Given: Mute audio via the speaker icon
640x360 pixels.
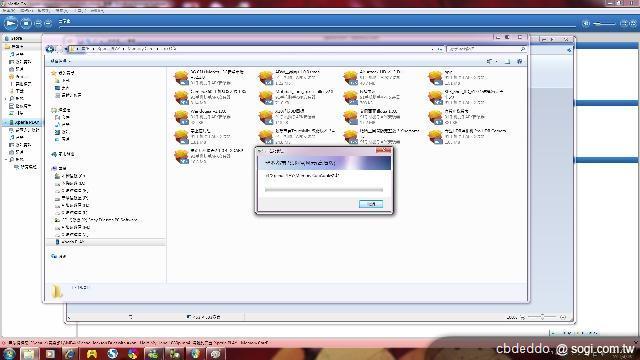Looking at the screenshot, I should [586, 24].
